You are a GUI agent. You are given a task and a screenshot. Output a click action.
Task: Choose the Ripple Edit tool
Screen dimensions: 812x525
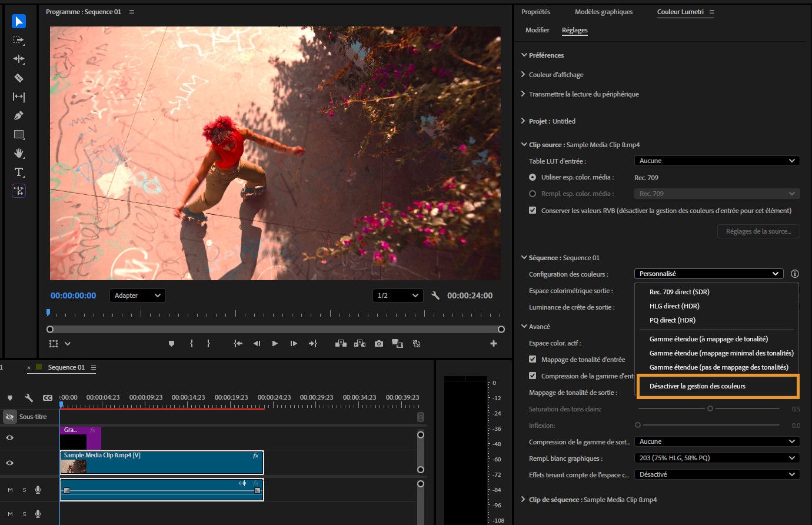pos(19,59)
